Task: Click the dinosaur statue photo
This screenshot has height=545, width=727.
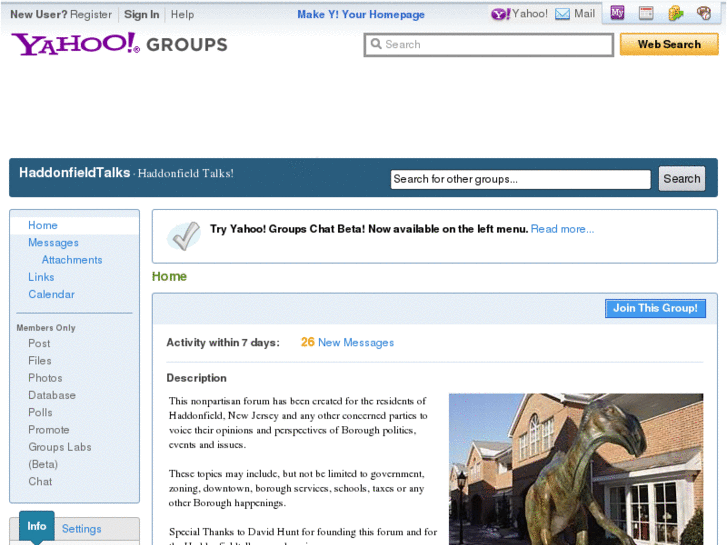Action: pyautogui.click(x=576, y=469)
